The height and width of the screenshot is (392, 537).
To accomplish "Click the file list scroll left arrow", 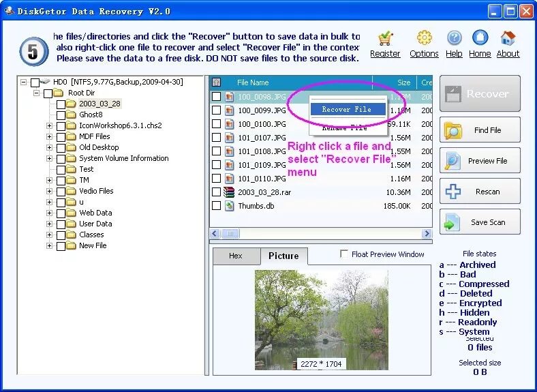I will pyautogui.click(x=215, y=234).
